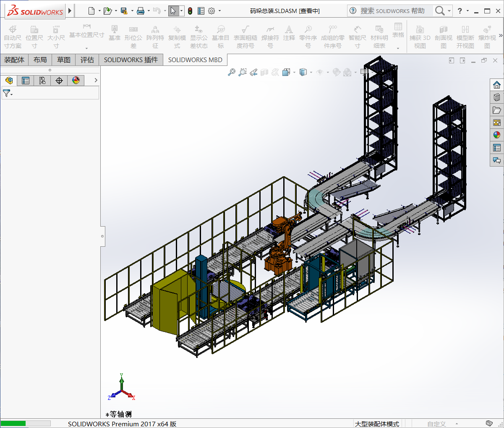Click the Save icon with warning
504x428 pixels.
[124, 11]
